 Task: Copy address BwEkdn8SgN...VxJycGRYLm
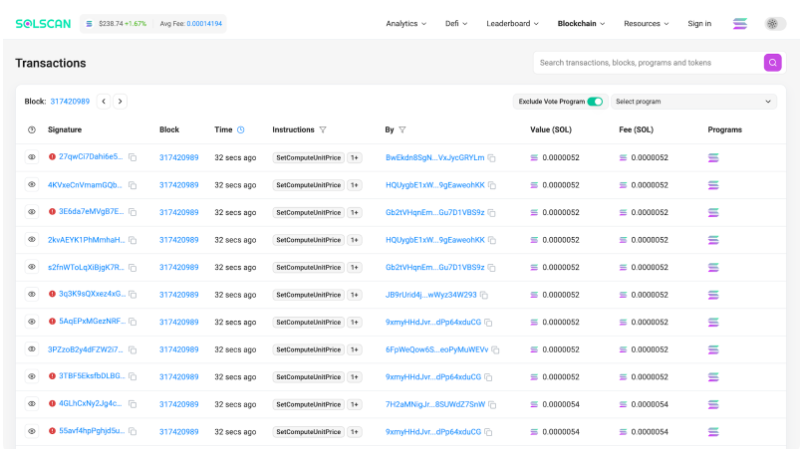(x=492, y=158)
